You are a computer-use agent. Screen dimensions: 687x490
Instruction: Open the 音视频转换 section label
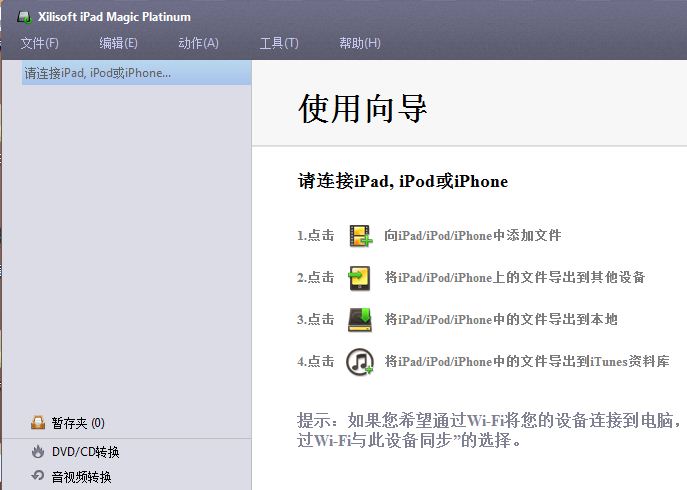(x=82, y=477)
